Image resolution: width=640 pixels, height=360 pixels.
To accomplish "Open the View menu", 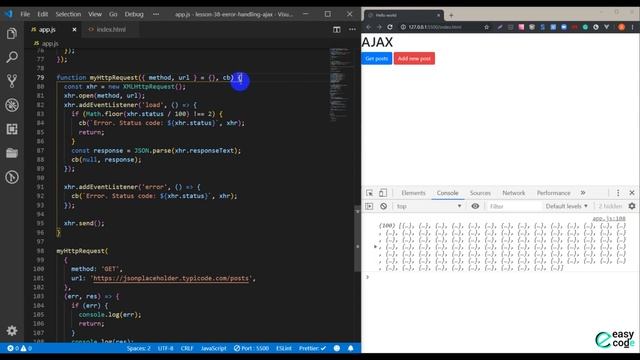I will [x=95, y=14].
